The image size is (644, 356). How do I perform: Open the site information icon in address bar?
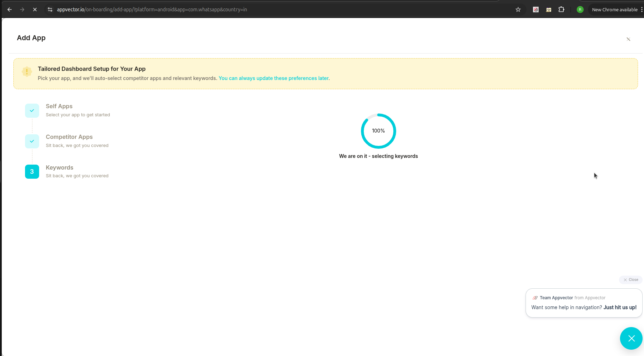(x=50, y=10)
